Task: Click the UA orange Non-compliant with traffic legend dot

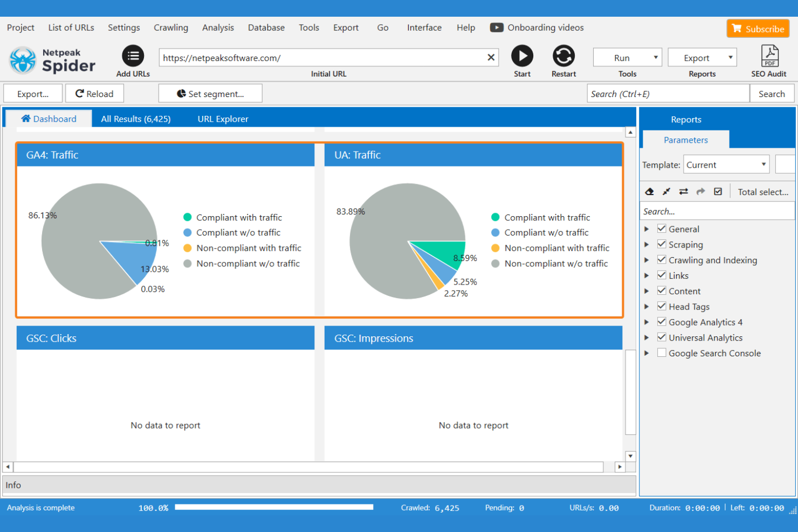Action: (496, 248)
